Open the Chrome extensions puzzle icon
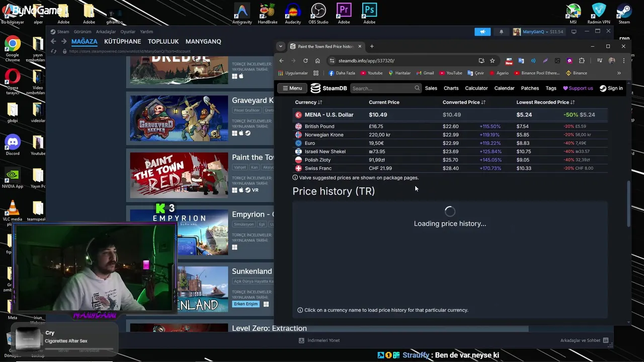Screen dimensions: 644x362 coord(582,60)
